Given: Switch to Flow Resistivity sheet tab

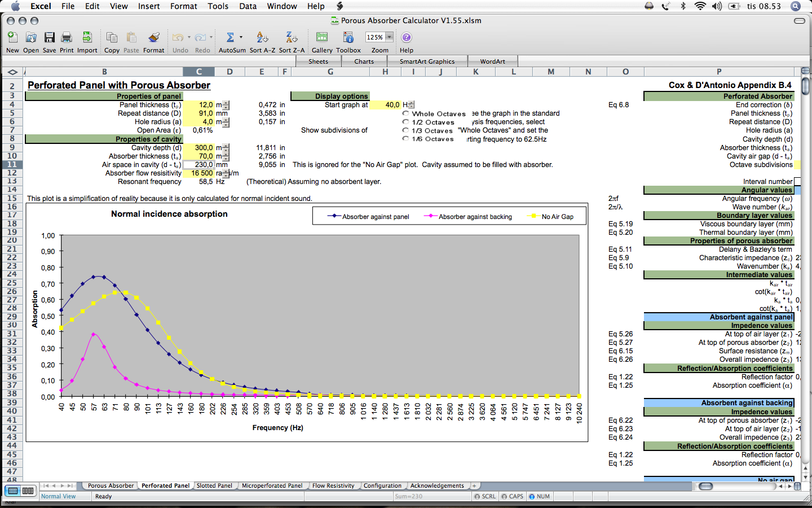Looking at the screenshot, I should click(x=333, y=485).
